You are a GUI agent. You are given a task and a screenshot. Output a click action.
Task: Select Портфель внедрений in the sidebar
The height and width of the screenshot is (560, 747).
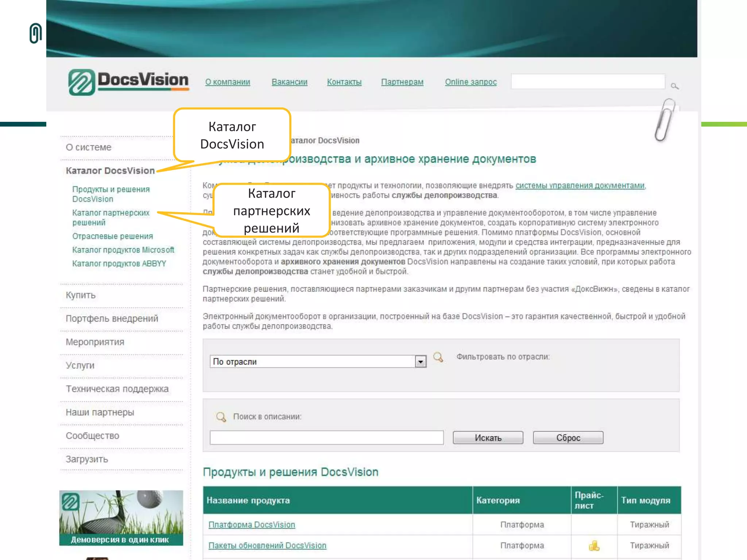pos(112,319)
